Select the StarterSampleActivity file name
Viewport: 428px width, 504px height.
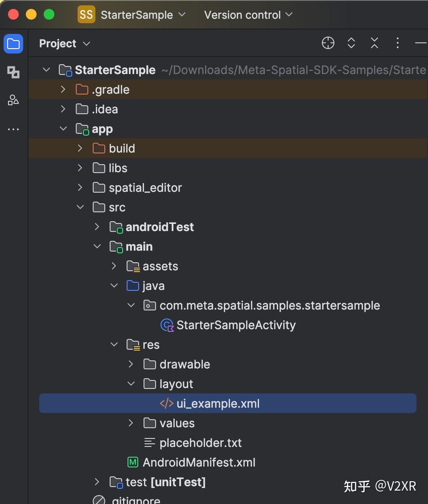coord(236,325)
